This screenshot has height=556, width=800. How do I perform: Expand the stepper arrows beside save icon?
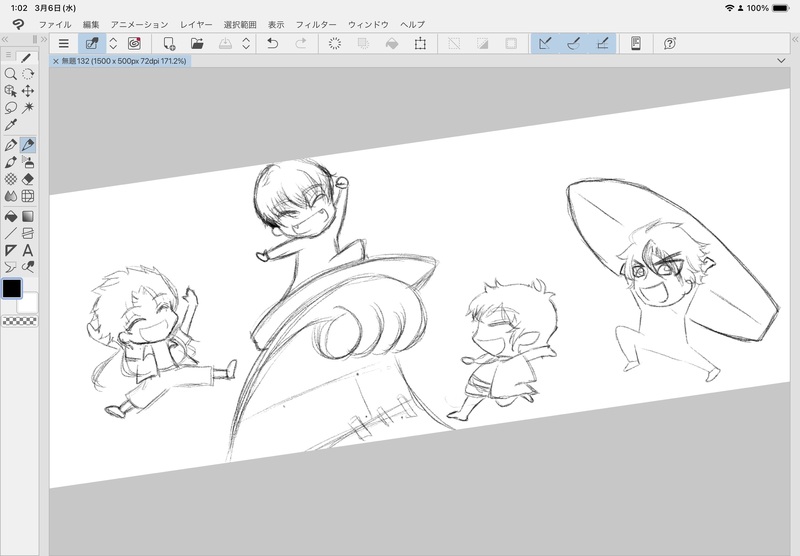point(246,44)
